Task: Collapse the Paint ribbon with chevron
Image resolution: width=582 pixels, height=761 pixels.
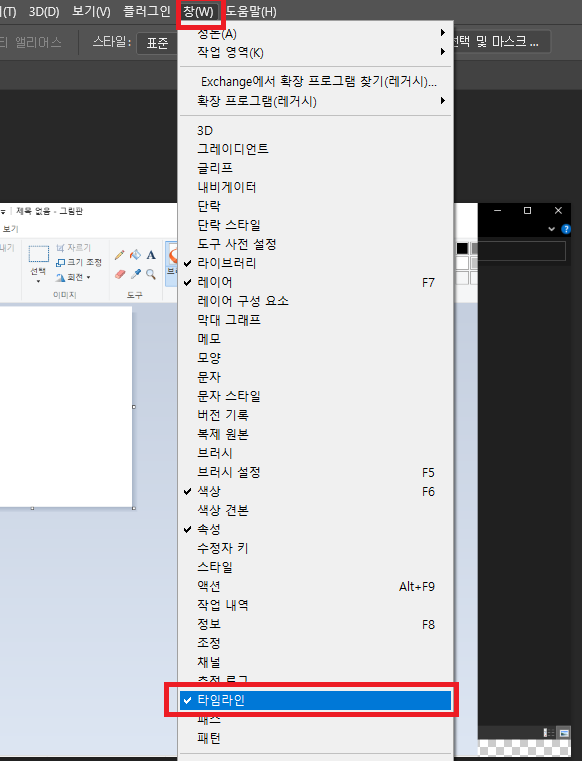Action: coord(551,229)
